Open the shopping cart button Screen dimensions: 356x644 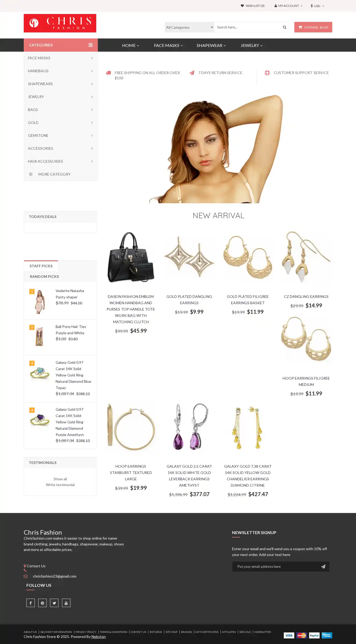pos(313,27)
